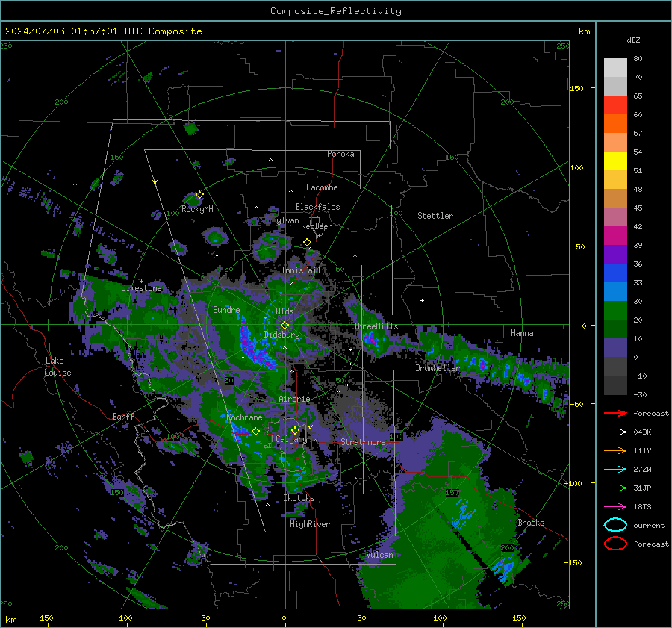Screen dimensions: 672x628
Task: Select the Banff map label
Action: pyautogui.click(x=123, y=416)
